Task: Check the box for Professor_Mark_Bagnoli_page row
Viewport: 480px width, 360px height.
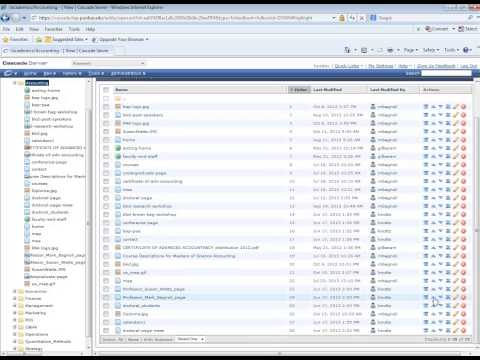Action: pyautogui.click(x=106, y=297)
